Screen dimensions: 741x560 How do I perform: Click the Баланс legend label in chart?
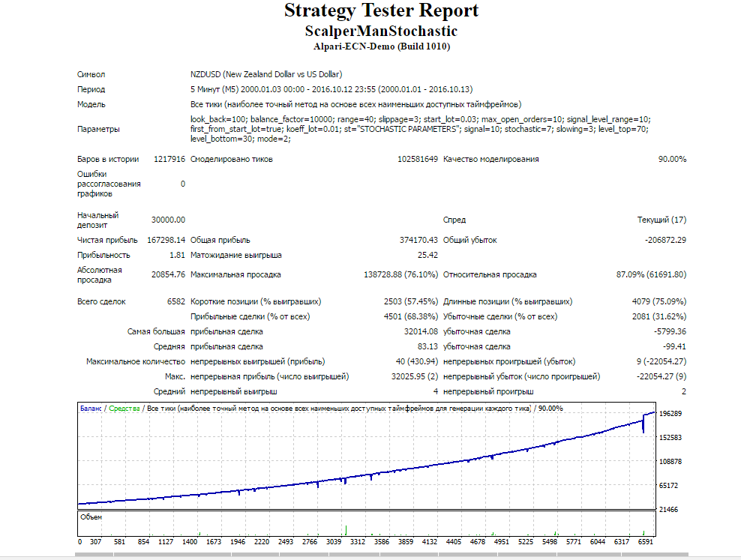pyautogui.click(x=91, y=409)
